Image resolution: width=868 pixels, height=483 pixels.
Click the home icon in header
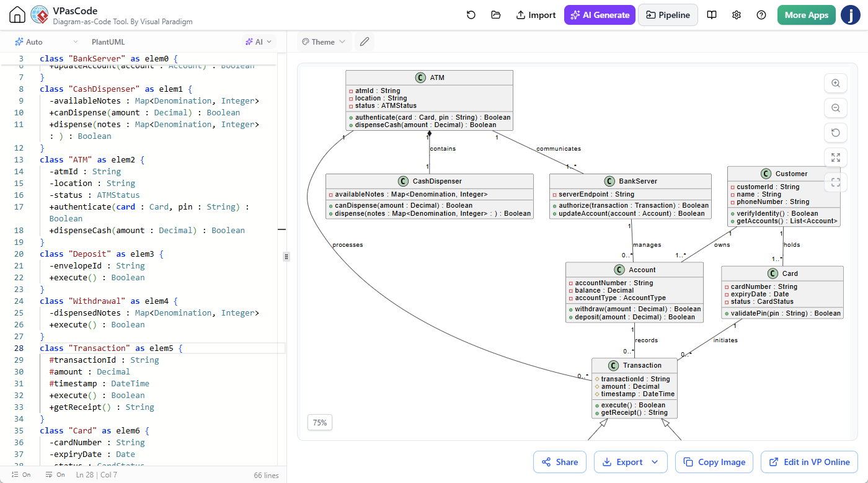point(17,15)
